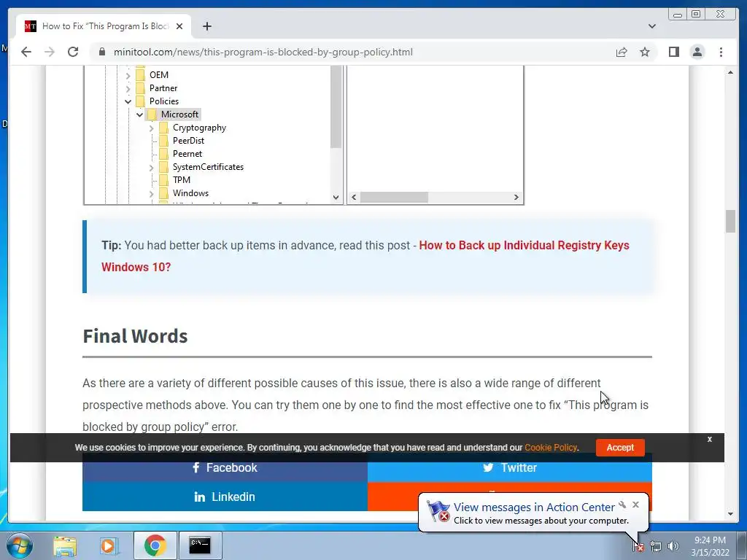Screen dimensions: 747x560
Task: Select the PeerDist tree item
Action: click(188, 141)
